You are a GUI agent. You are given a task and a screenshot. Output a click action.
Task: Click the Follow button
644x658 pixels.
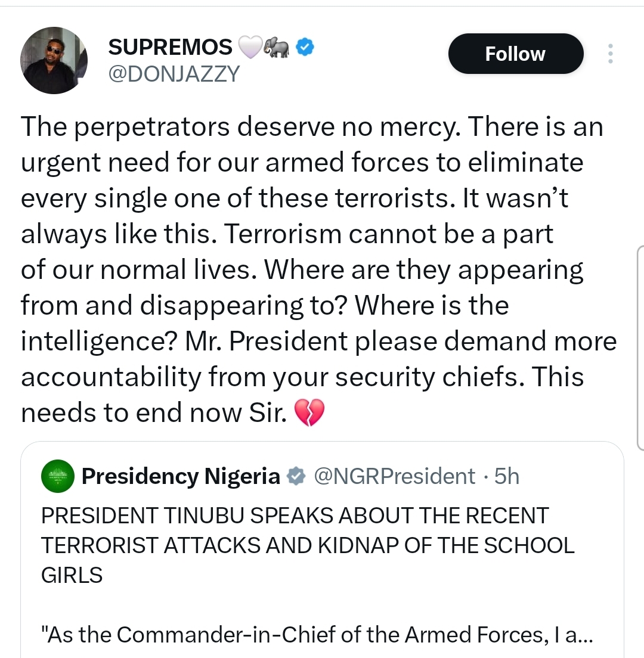tap(515, 53)
